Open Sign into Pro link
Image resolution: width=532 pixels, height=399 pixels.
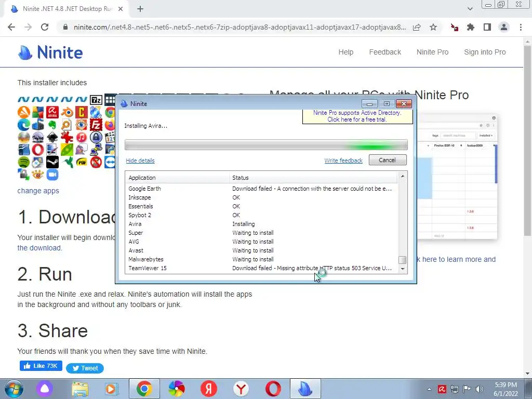(485, 52)
